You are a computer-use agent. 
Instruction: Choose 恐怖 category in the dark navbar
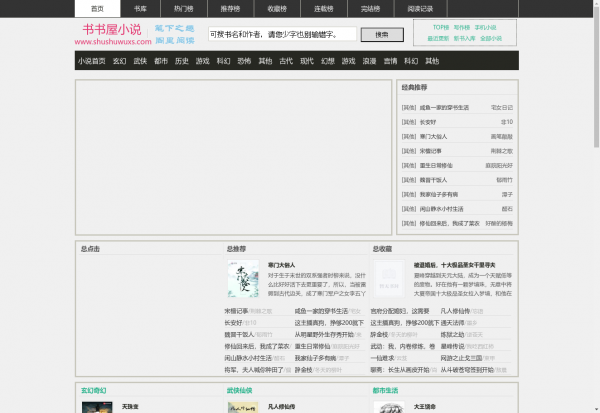[x=244, y=61]
